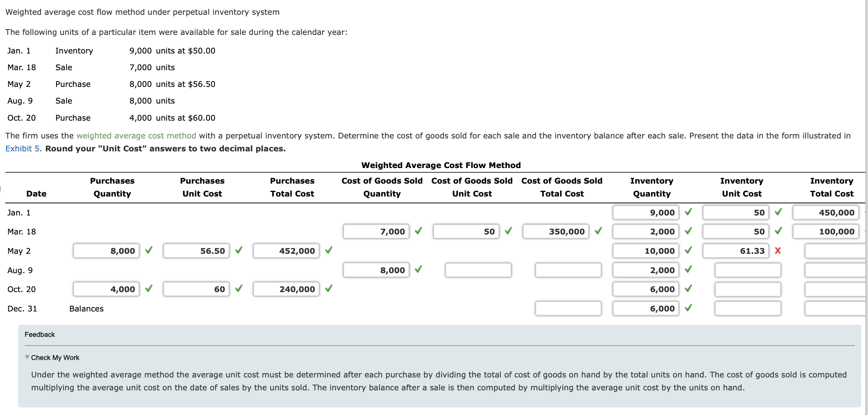This screenshot has height=415, width=868.
Task: Click the Mar. 18 inventory total cost 100,000
Action: pos(825,231)
